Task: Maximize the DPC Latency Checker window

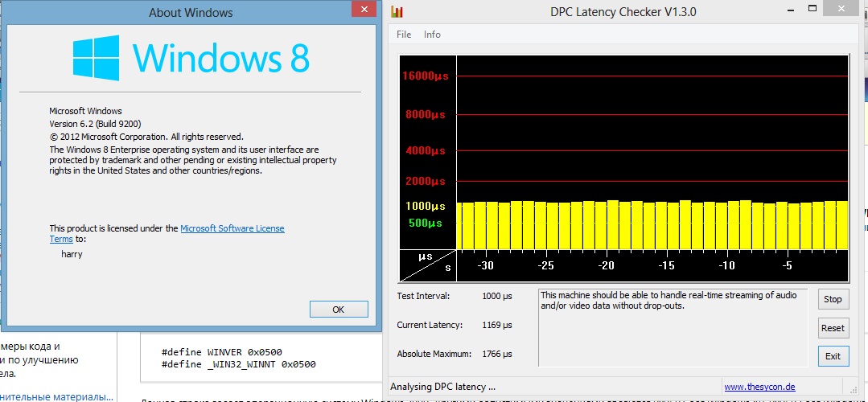Action: [x=812, y=8]
